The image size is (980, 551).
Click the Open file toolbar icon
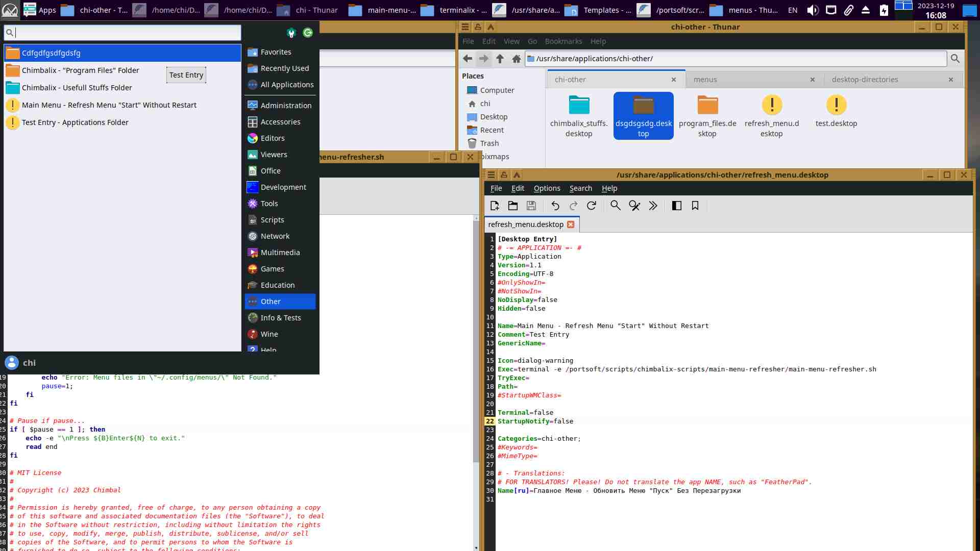(x=512, y=206)
